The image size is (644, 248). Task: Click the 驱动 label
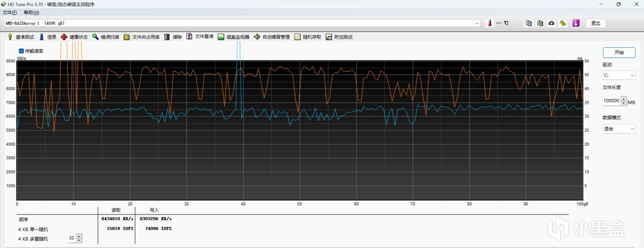tap(607, 65)
